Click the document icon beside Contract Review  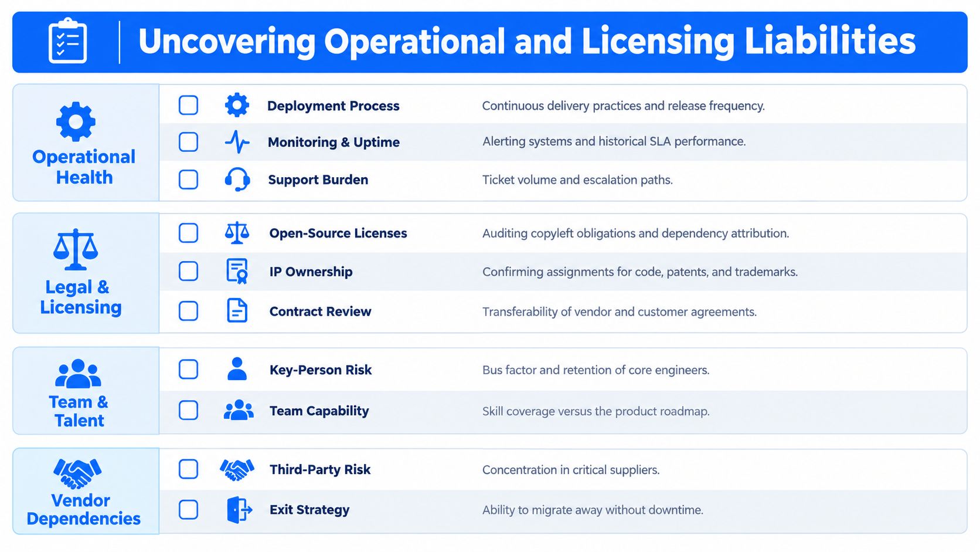click(237, 310)
